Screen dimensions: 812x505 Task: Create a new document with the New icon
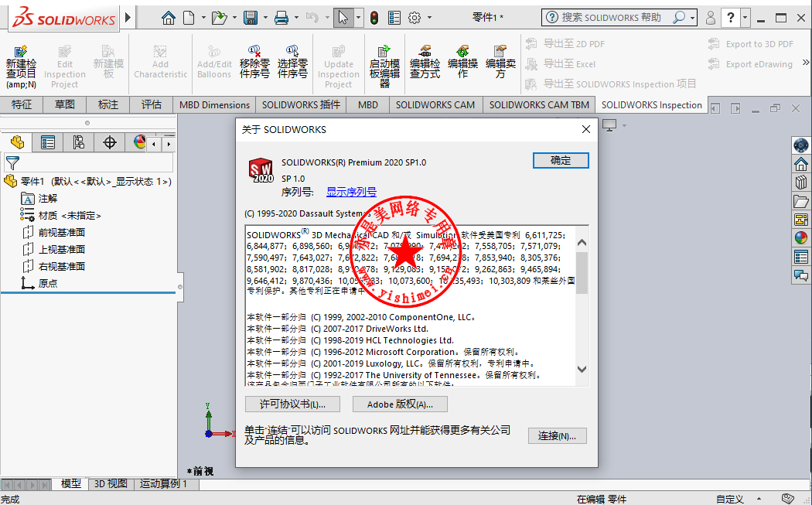(x=189, y=18)
